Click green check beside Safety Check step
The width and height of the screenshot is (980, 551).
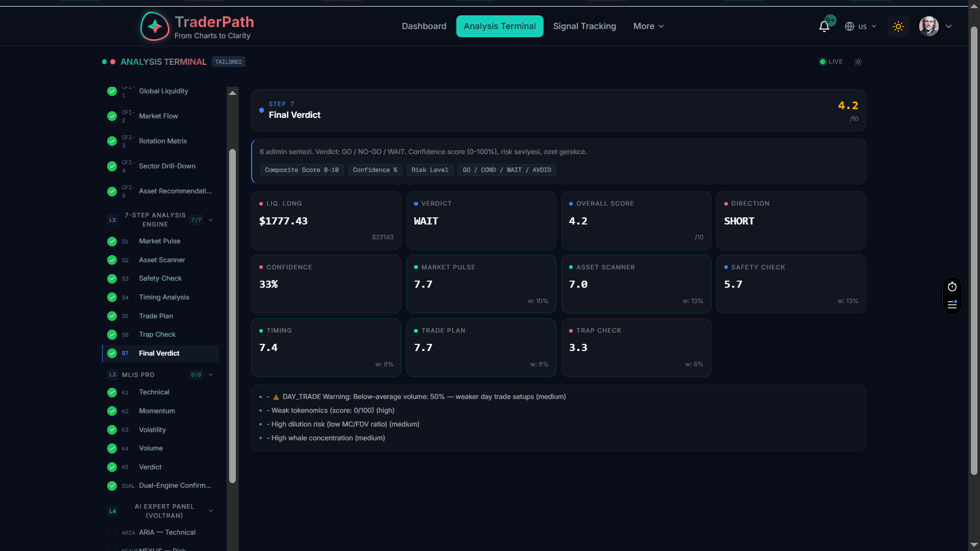click(x=112, y=279)
